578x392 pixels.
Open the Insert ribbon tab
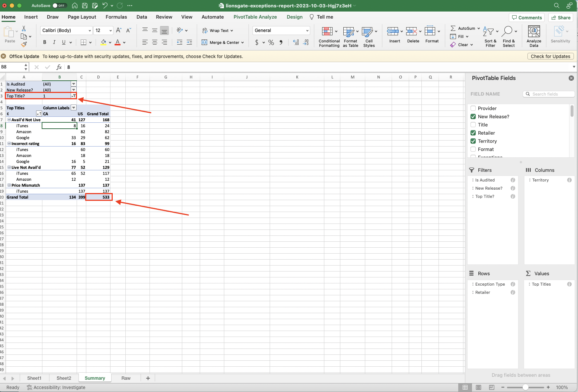click(31, 17)
